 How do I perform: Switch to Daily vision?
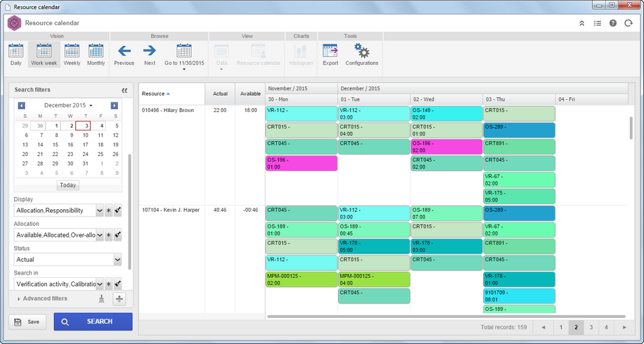[x=15, y=55]
